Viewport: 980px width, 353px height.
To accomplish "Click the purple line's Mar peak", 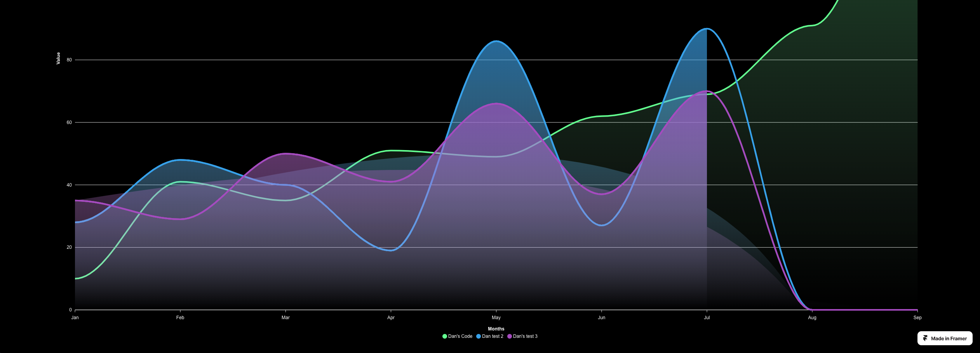I will [x=285, y=154].
